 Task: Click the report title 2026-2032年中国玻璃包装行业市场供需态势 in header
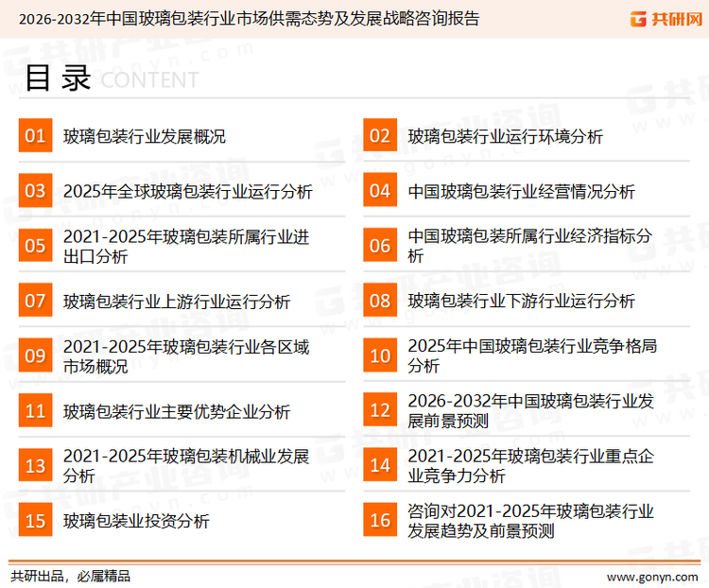[250, 19]
